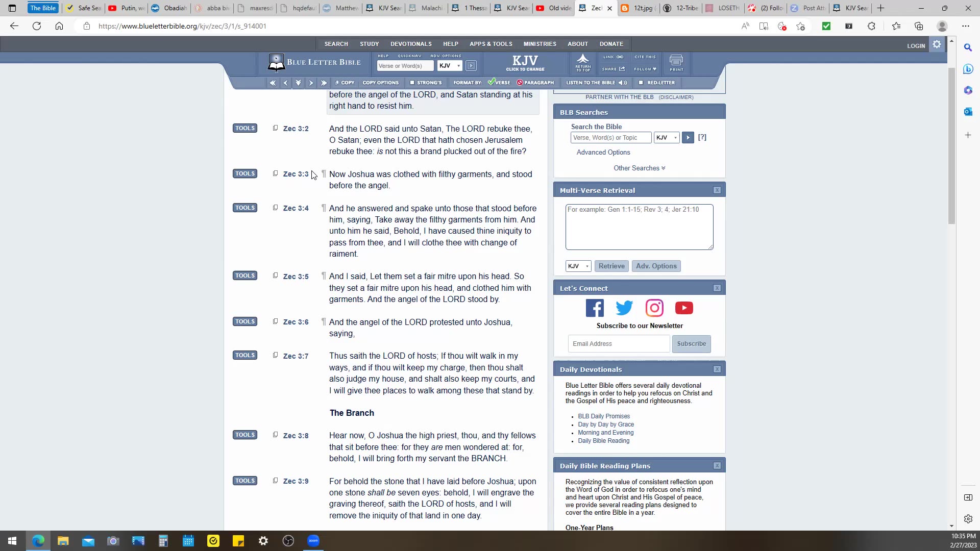Click the Email Address input field
Screen dimensions: 980x551
(x=619, y=344)
